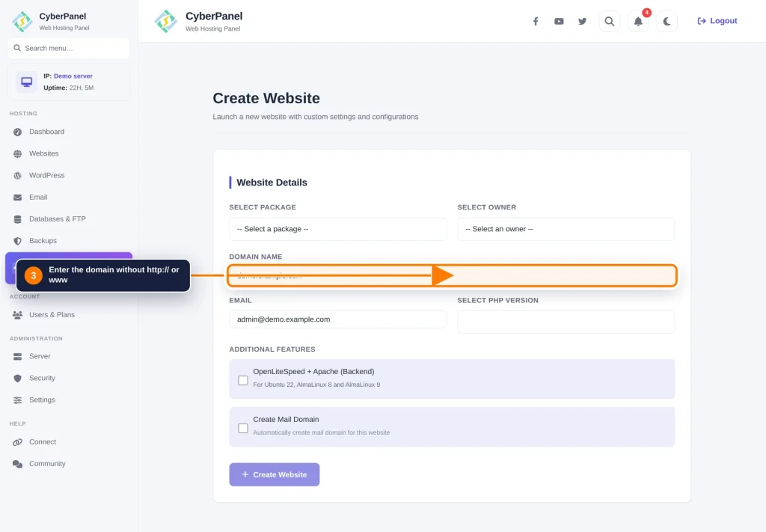
Task: Open the Facebook icon in header
Action: [536, 21]
